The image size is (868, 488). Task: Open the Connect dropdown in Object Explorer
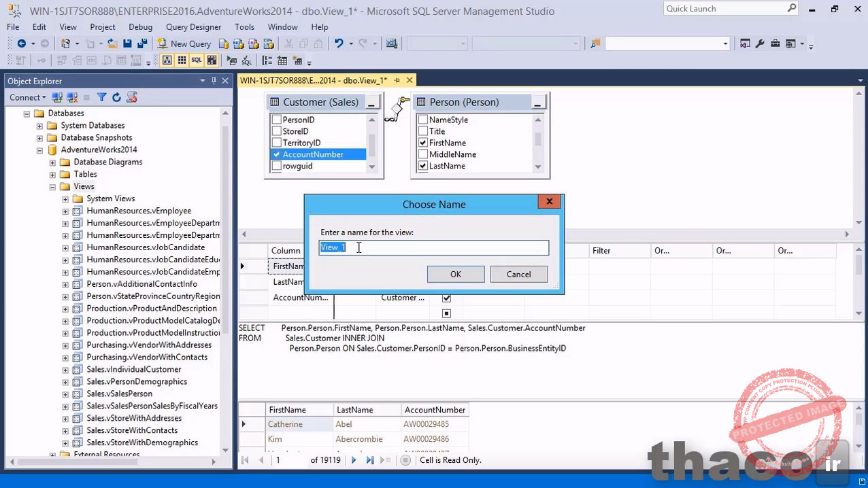28,97
